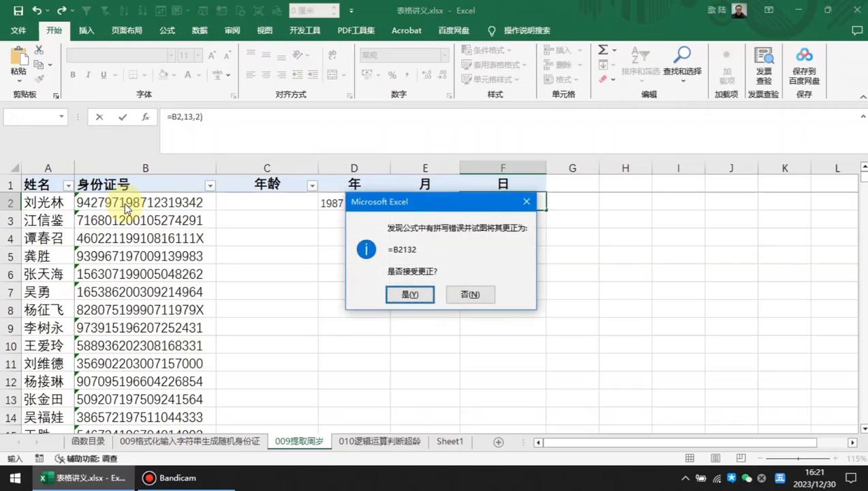Toggle italic formatting in the Font group

tap(87, 74)
